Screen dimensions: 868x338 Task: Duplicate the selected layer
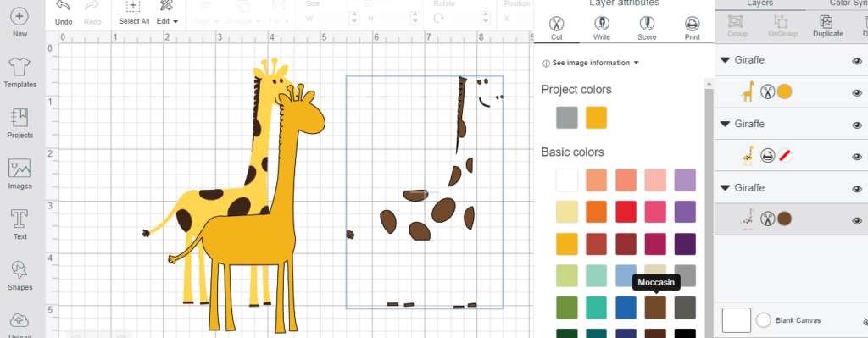tap(827, 25)
